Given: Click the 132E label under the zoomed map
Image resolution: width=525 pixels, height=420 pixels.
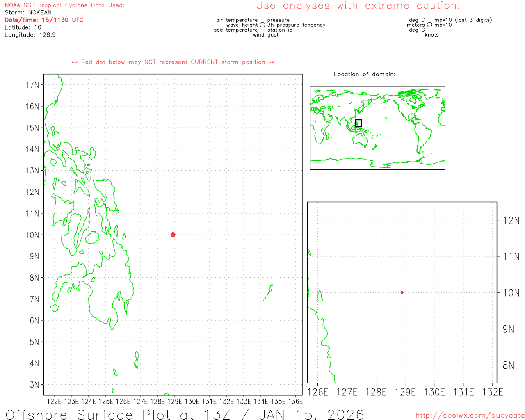Looking at the screenshot, I should pos(492,392).
